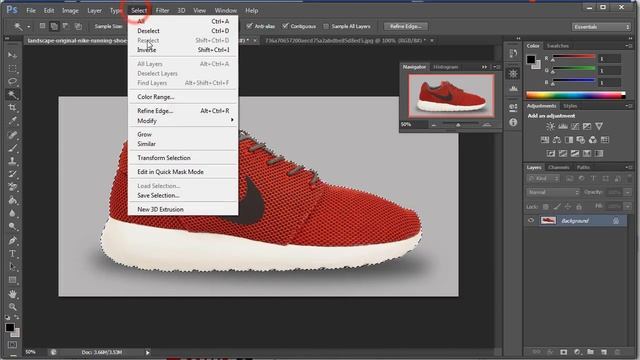Open the Info panel icon

[513, 122]
